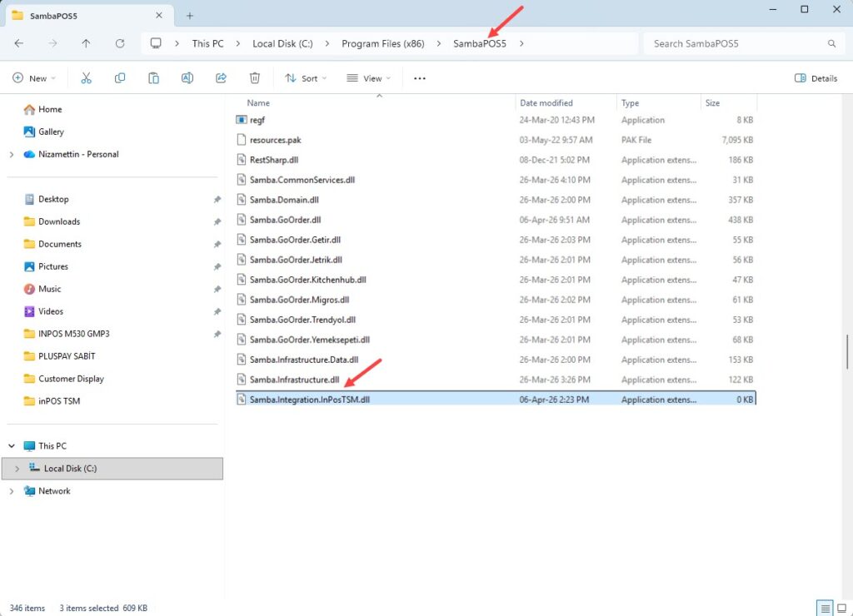Open the See more ellipsis menu
This screenshot has height=616, width=853.
click(x=420, y=78)
